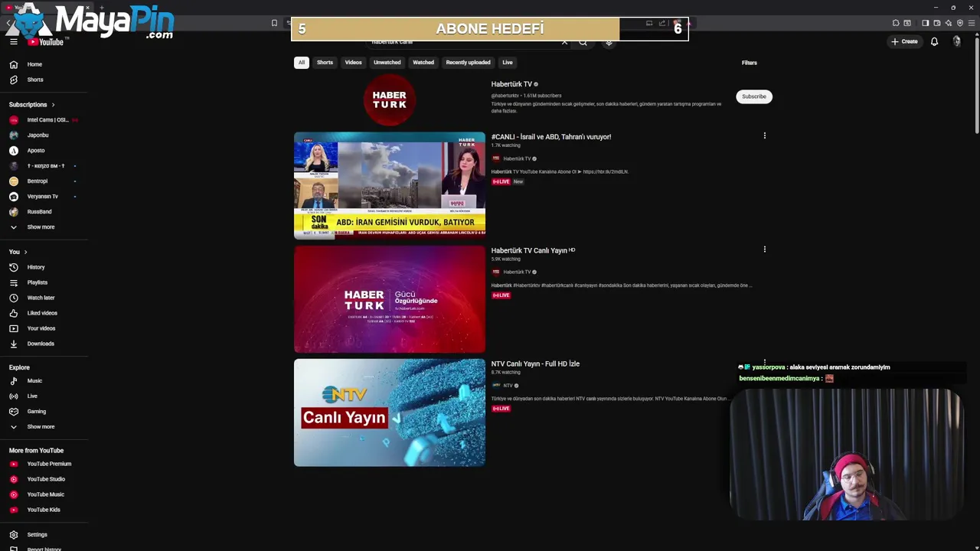Play the Habertürk İran gemisini vurduk thumbnail
Screen dimensions: 980x551
point(390,186)
